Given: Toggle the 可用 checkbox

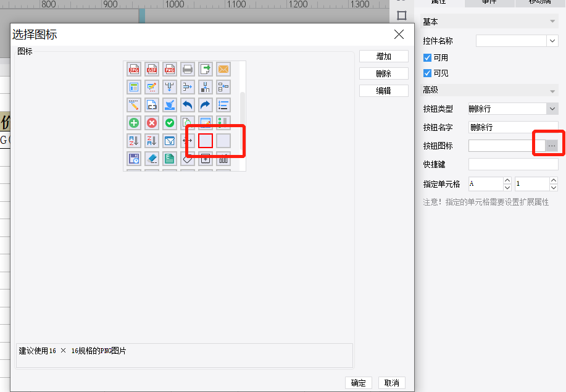Looking at the screenshot, I should (427, 58).
